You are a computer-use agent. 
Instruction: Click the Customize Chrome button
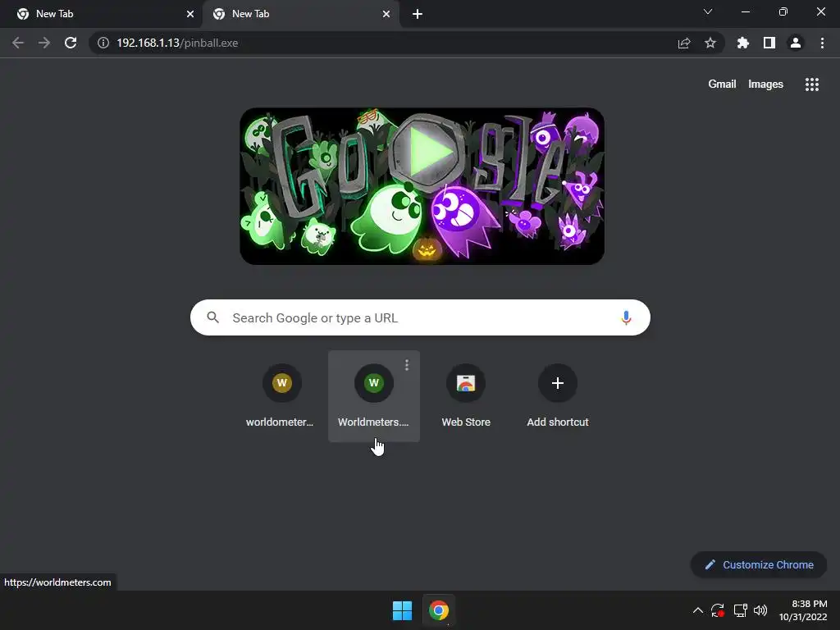(x=759, y=564)
